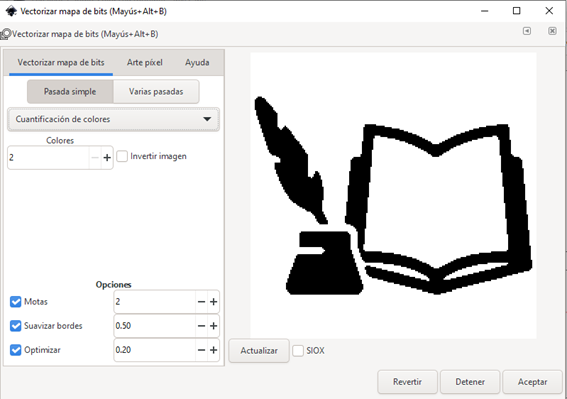Click the Aceptar button
Image resolution: width=567 pixels, height=399 pixels.
click(x=532, y=382)
